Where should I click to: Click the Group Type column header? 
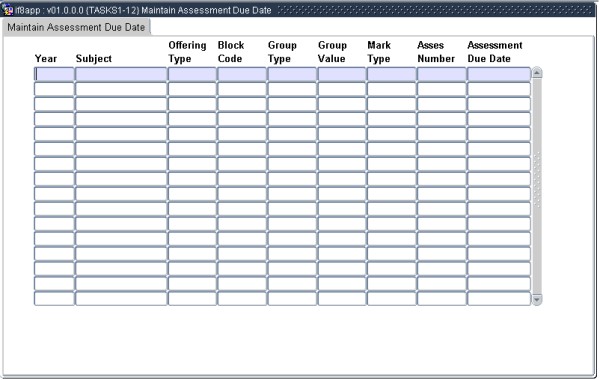[x=282, y=52]
